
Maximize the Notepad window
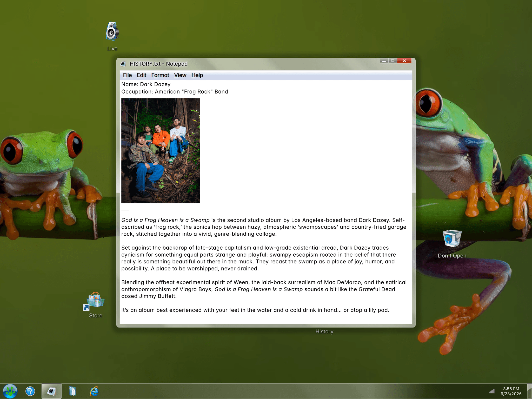point(393,61)
